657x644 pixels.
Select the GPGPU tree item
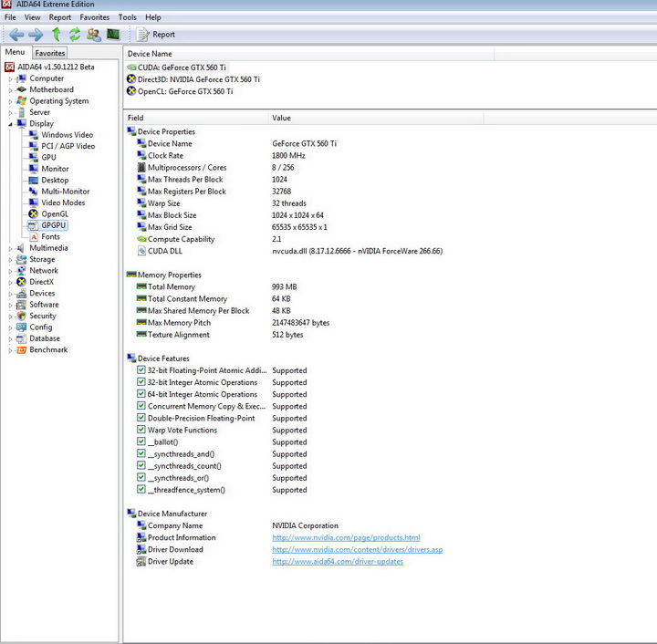47,225
